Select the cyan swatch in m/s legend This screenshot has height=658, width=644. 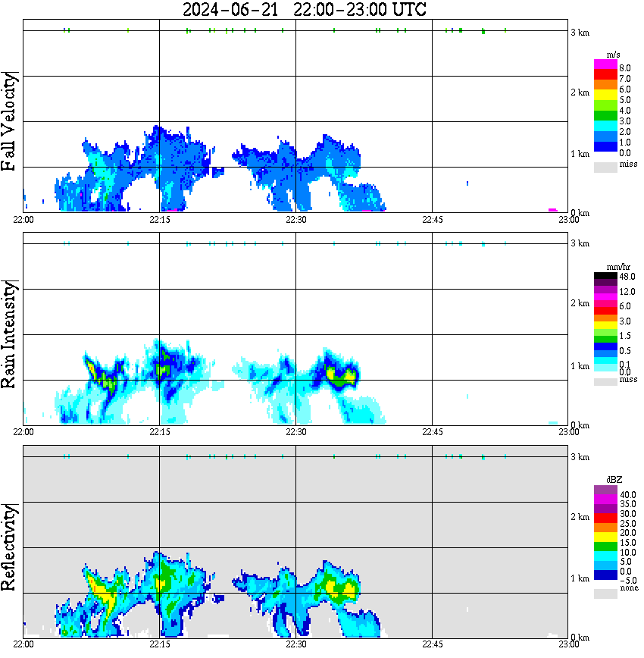click(x=605, y=127)
